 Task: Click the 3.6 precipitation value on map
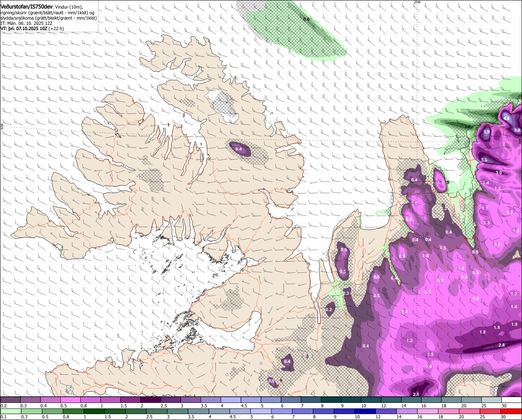[x=484, y=160]
